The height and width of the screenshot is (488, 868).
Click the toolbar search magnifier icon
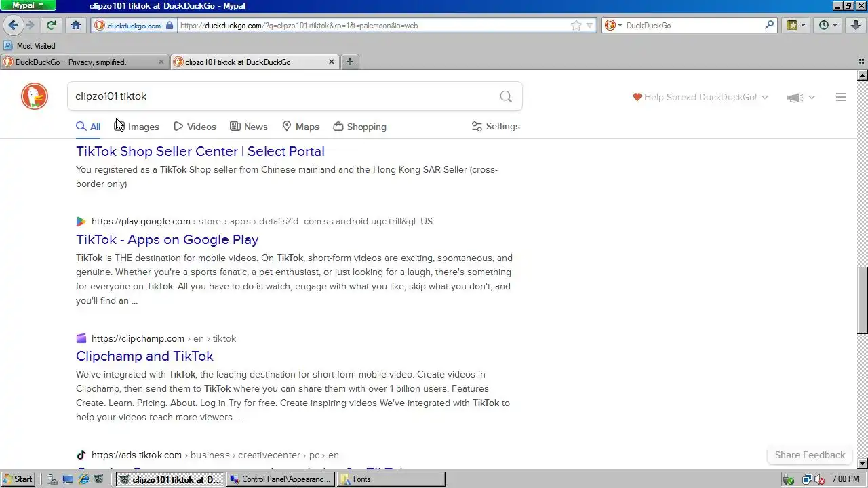click(x=769, y=26)
